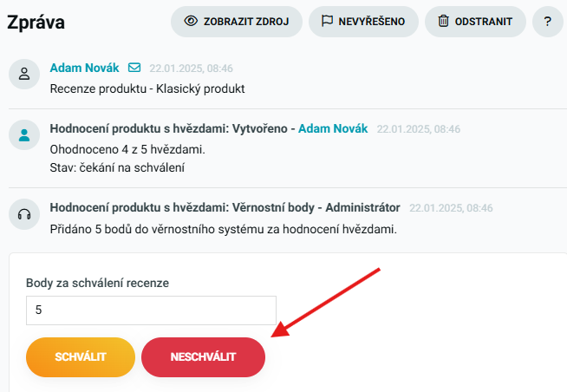Mark message with NEVYŘEŠENO button
Screen dimensions: 567x392
[363, 22]
